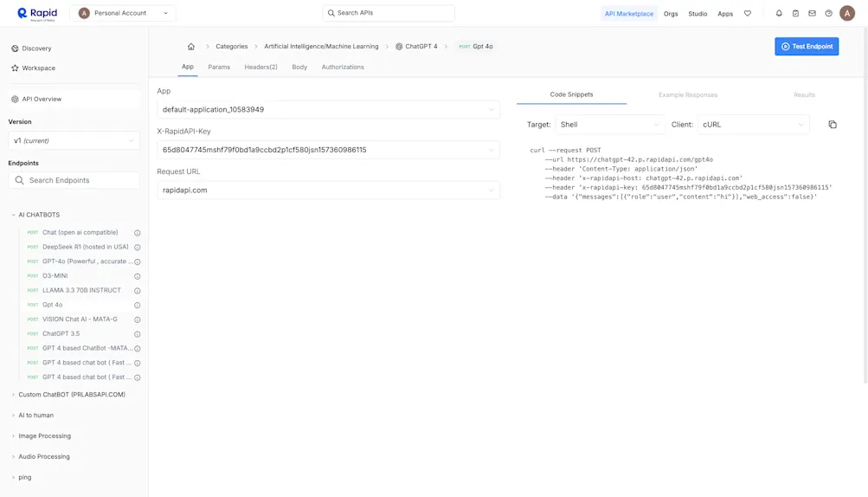The width and height of the screenshot is (868, 497).
Task: Open the Target Shell dropdown
Action: (609, 125)
